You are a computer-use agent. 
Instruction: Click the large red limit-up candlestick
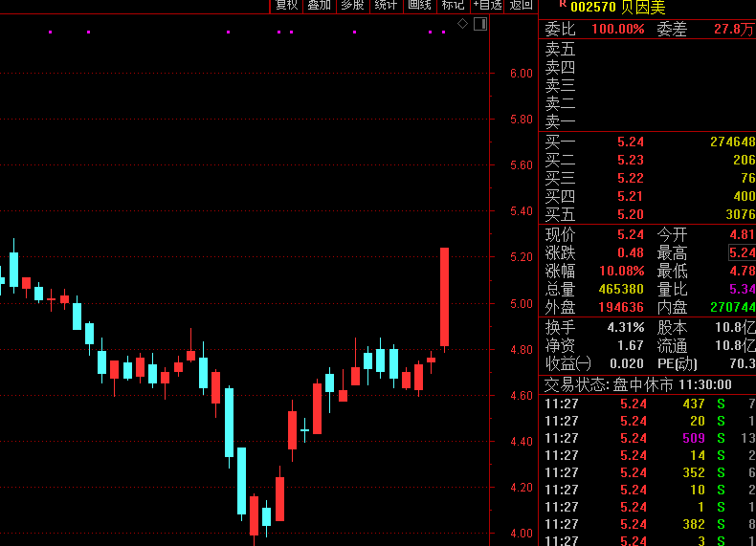444,296
